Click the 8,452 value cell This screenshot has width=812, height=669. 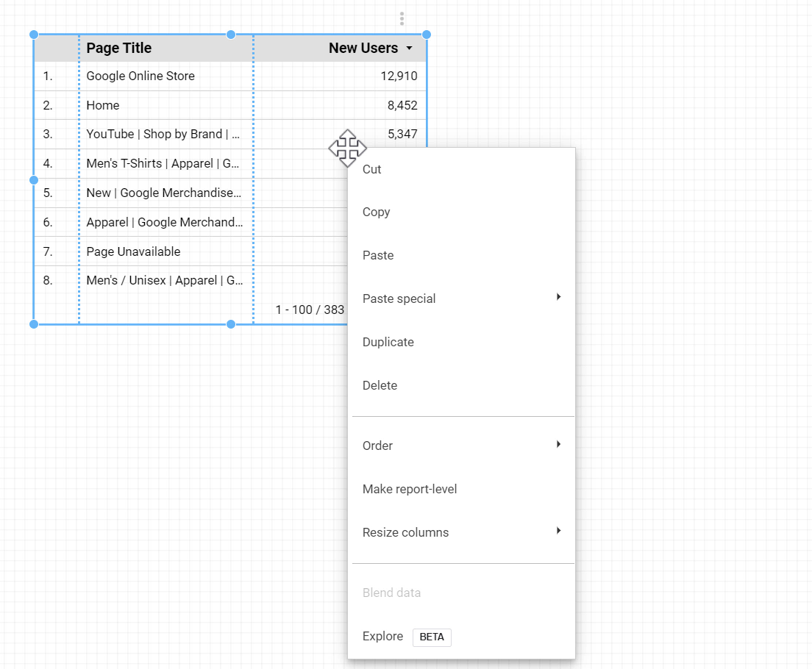pos(402,106)
